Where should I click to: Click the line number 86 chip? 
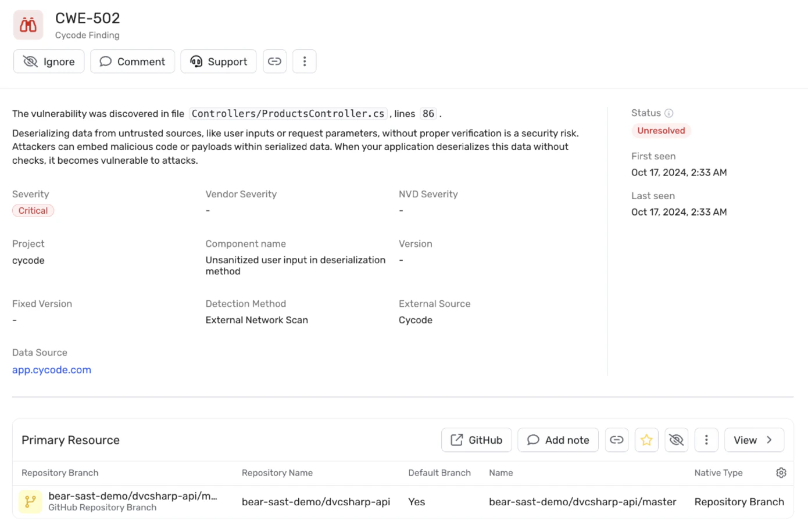[428, 114]
